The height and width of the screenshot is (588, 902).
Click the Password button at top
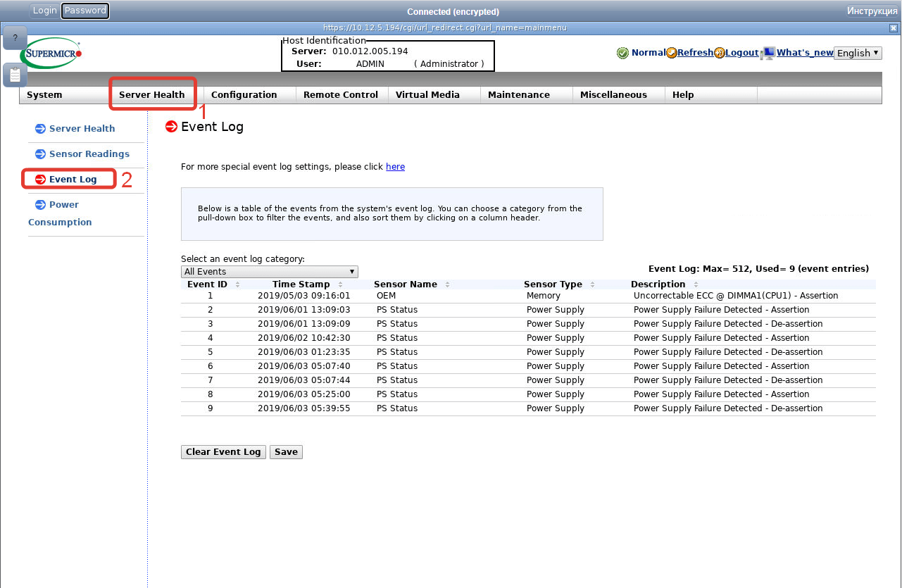[85, 11]
